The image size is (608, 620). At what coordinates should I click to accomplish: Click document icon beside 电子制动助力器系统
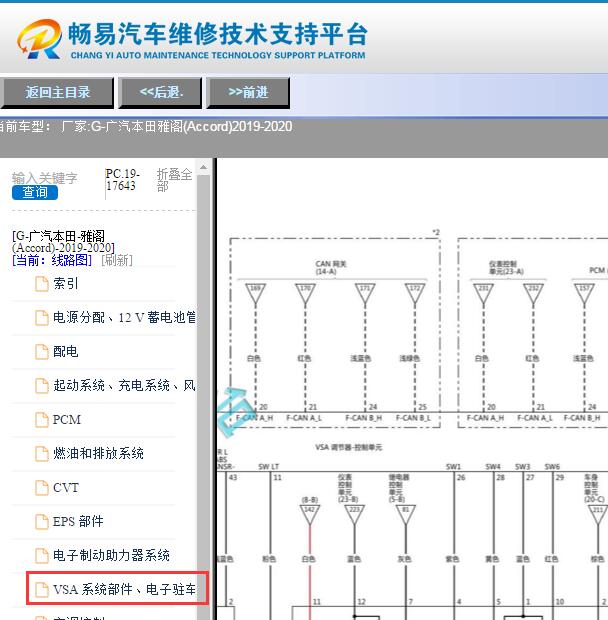tap(42, 556)
